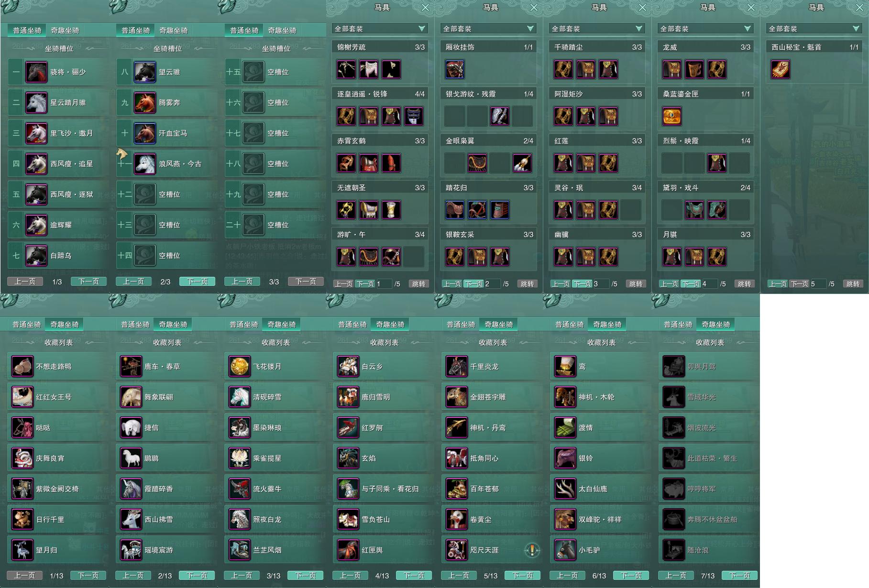Click the 太白仙鹿 antler icon

click(565, 489)
